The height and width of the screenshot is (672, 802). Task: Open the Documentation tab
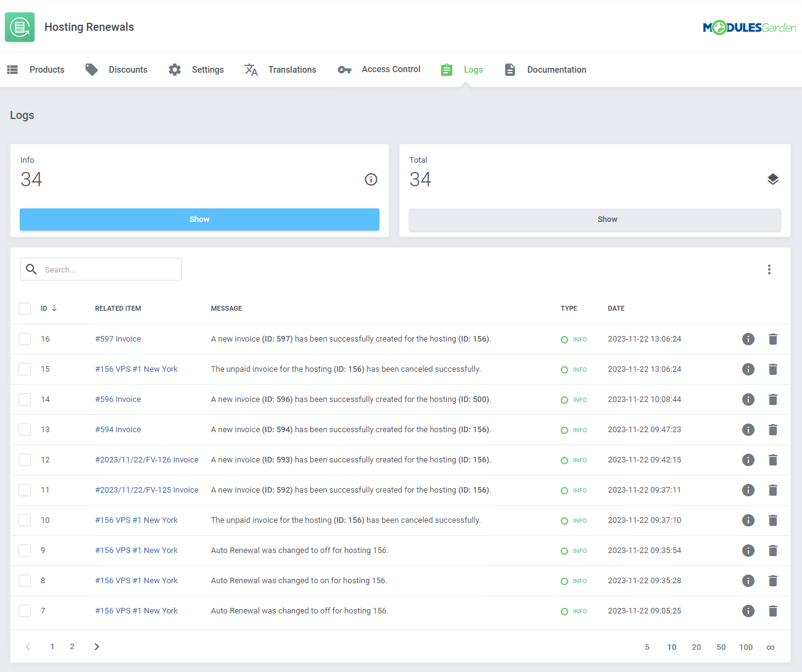[545, 70]
